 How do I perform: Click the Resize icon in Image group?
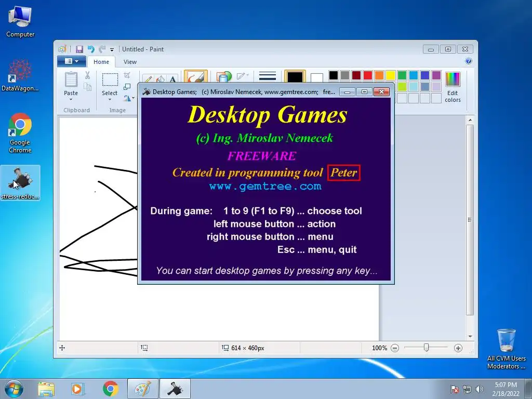coord(127,87)
